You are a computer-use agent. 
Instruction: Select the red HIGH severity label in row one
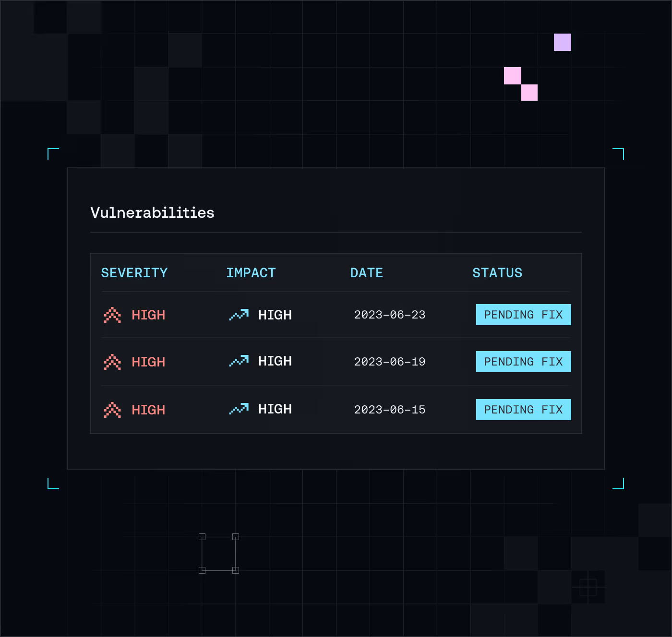(x=148, y=315)
